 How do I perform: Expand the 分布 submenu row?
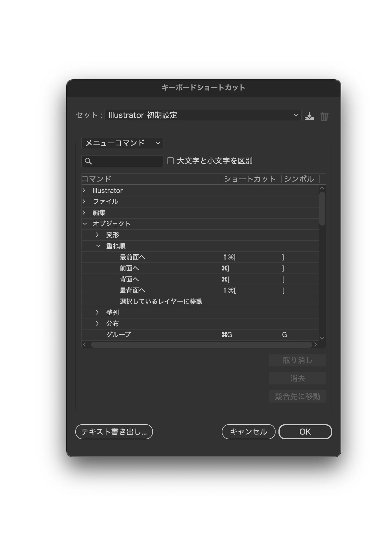(x=97, y=323)
